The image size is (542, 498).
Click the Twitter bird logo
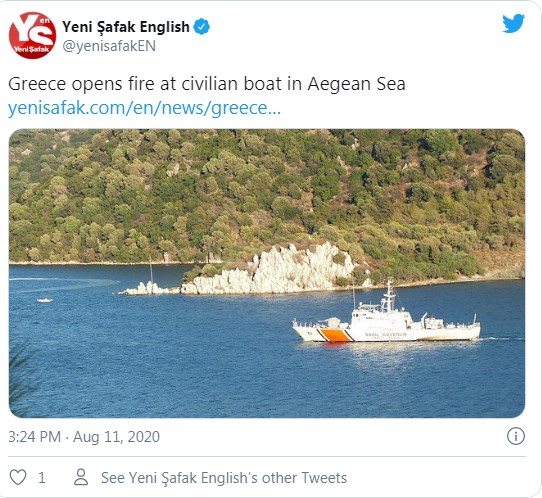pyautogui.click(x=514, y=24)
